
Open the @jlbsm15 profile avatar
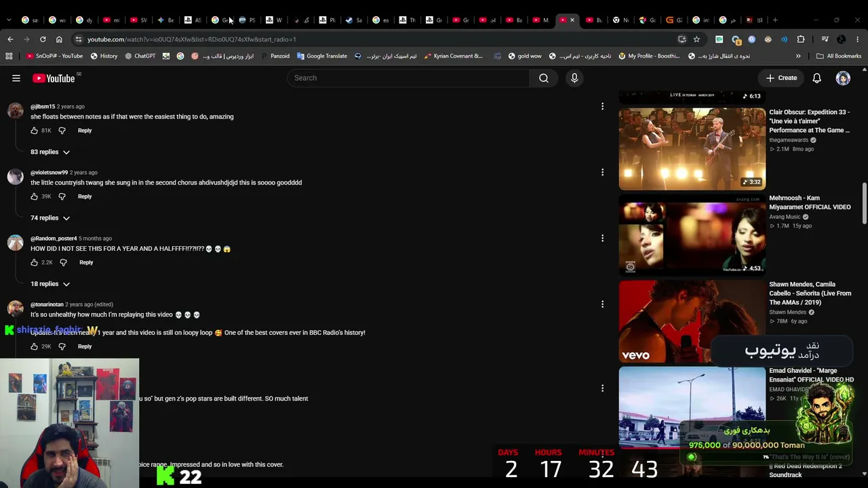point(15,111)
